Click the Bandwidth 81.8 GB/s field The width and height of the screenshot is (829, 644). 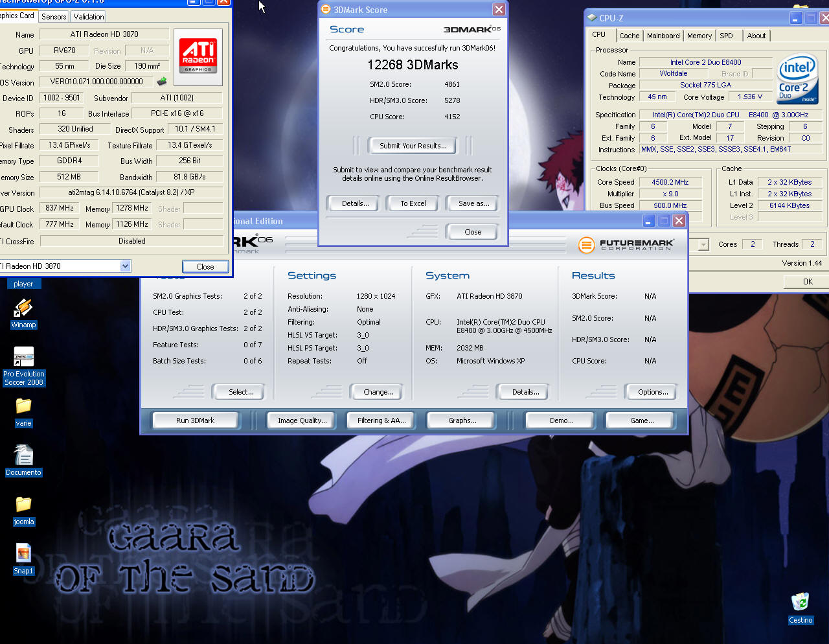pos(190,177)
